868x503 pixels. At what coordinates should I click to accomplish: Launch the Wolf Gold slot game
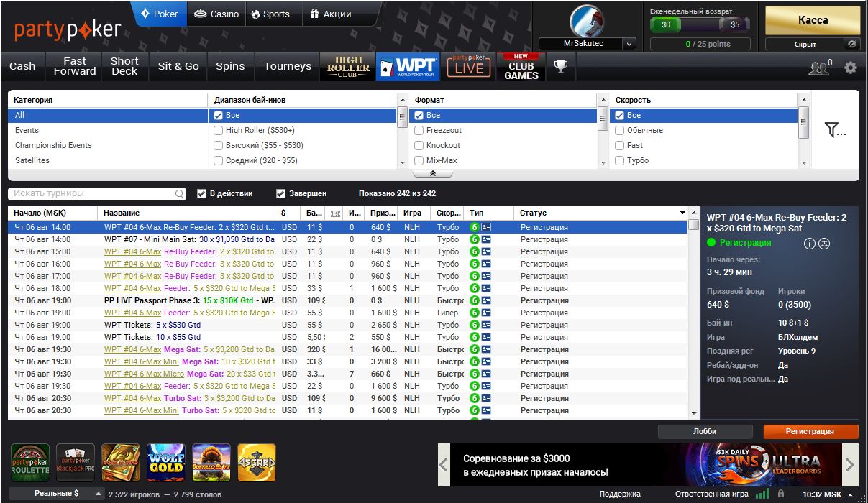pyautogui.click(x=165, y=462)
